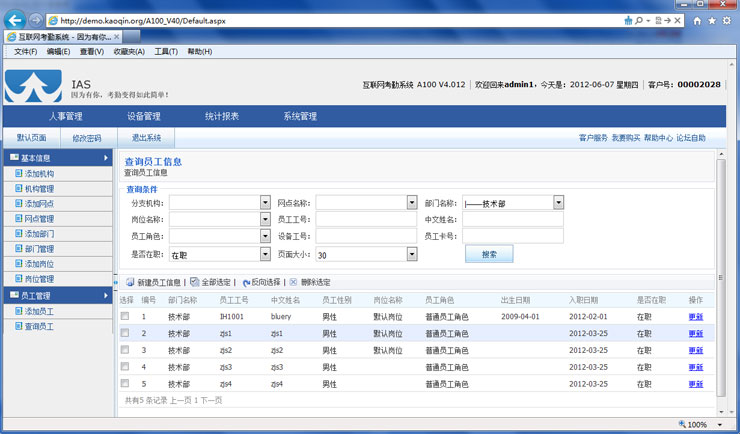Click icon beside 添加部门 in sidebar

18,234
